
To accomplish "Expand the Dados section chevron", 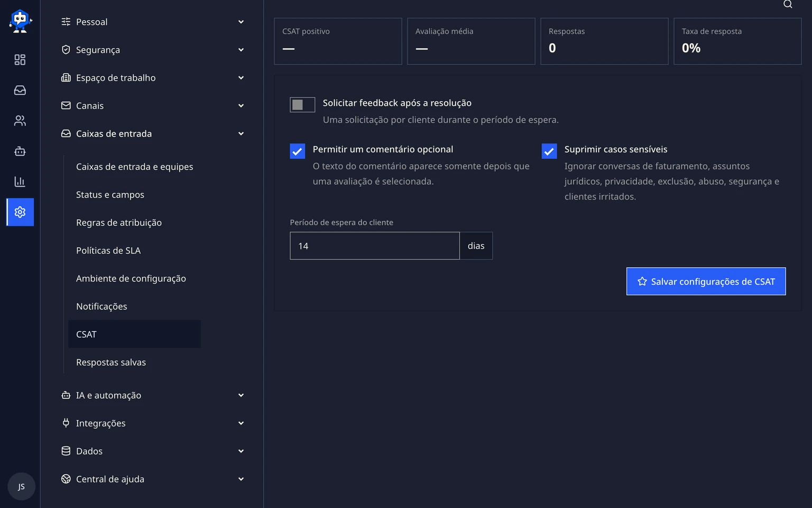I will pyautogui.click(x=241, y=451).
